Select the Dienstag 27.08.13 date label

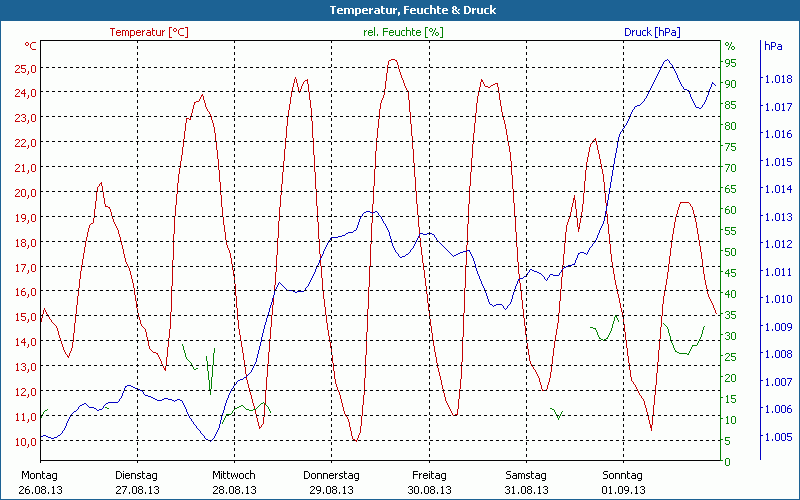pyautogui.click(x=137, y=483)
